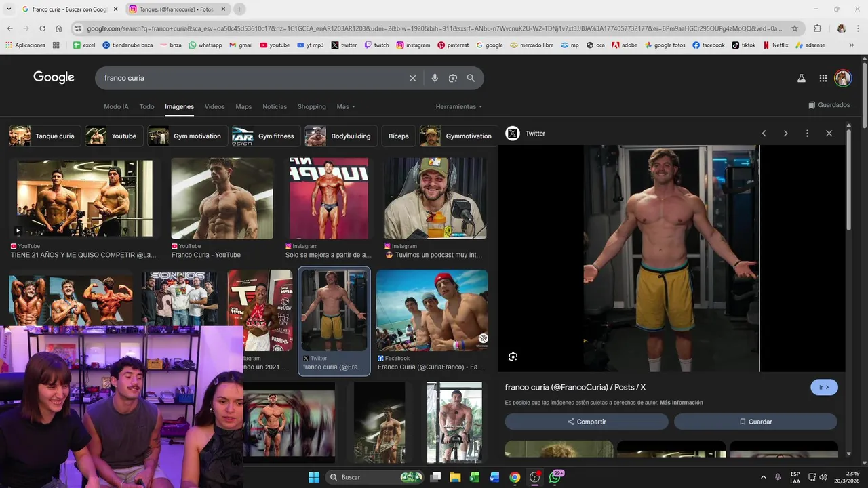Screen dimensions: 868x488
Task: Submit search with the magnifier icon
Action: pyautogui.click(x=471, y=78)
